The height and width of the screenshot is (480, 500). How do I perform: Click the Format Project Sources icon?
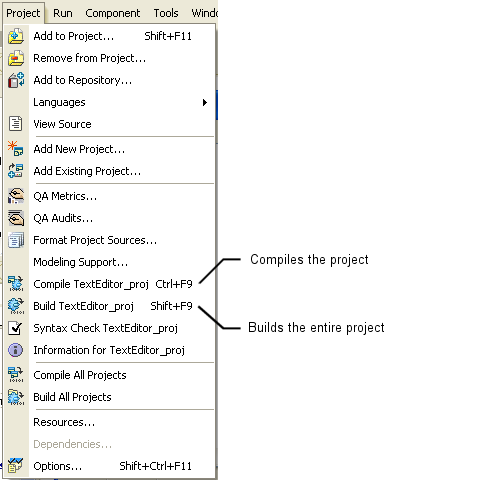pos(16,240)
